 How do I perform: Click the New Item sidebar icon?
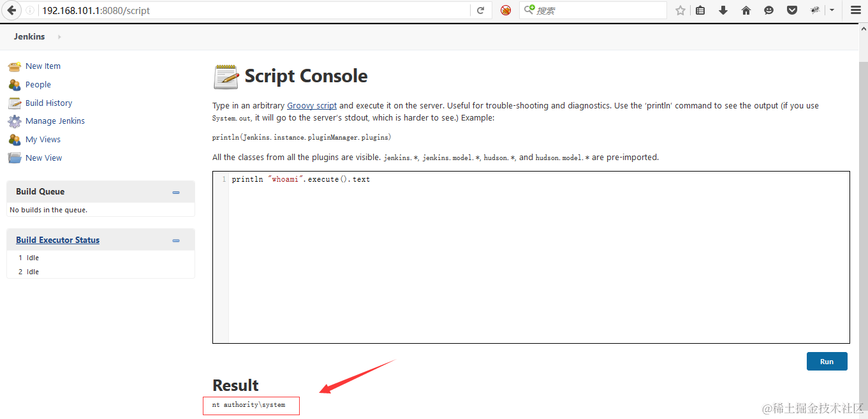pos(14,66)
